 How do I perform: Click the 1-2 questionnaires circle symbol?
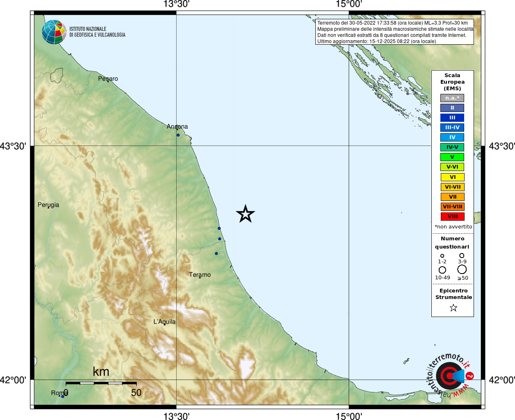tap(442, 256)
